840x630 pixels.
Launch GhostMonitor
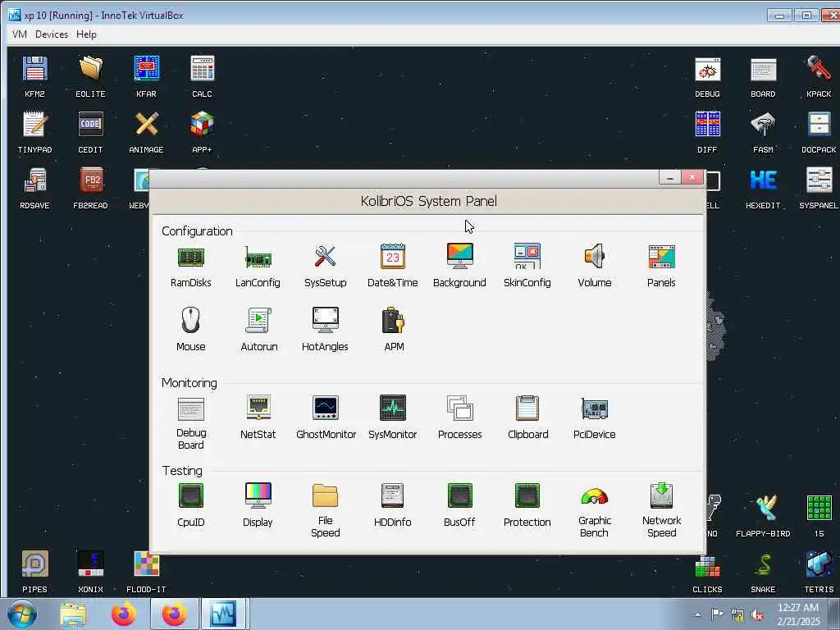tap(326, 418)
